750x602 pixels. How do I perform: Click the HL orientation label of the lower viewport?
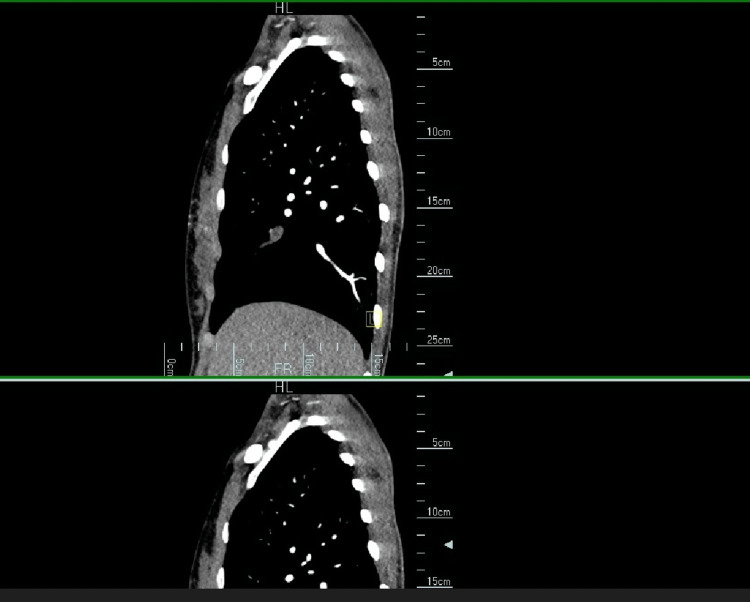[284, 387]
